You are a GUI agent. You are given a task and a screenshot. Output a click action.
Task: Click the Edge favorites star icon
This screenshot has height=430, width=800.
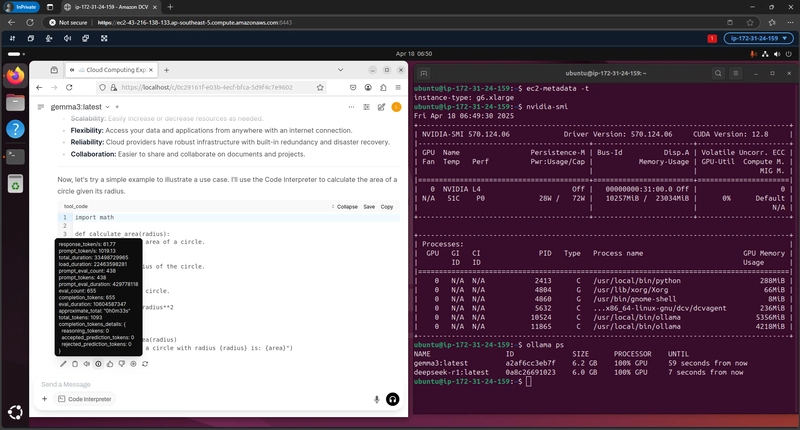[749, 22]
